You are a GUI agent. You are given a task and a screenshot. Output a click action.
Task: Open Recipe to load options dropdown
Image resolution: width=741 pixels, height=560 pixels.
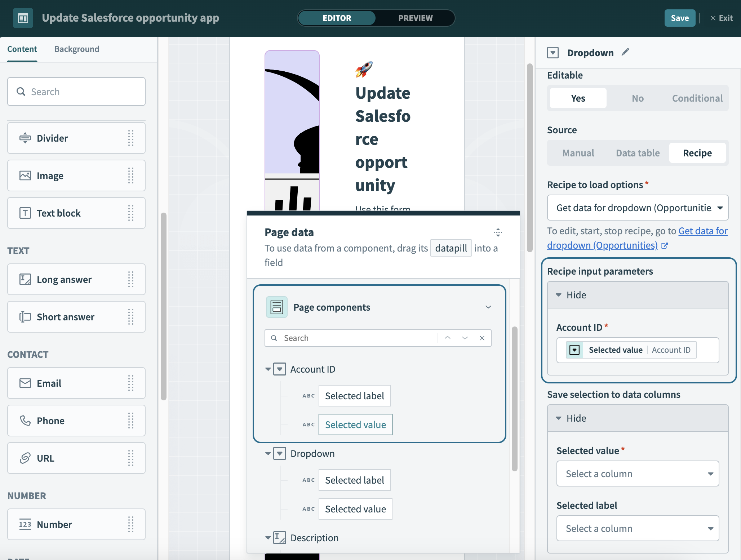pos(637,208)
